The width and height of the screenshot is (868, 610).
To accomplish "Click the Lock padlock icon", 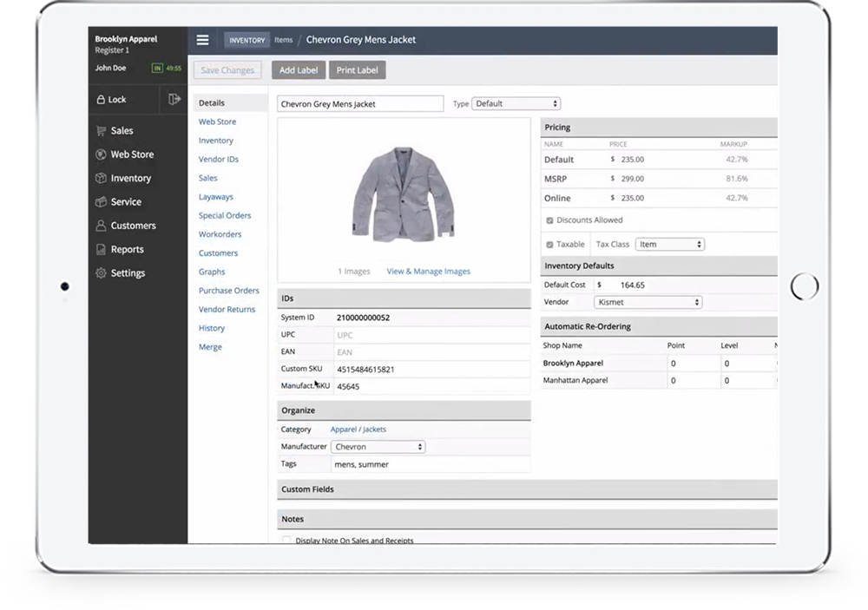I will point(101,100).
